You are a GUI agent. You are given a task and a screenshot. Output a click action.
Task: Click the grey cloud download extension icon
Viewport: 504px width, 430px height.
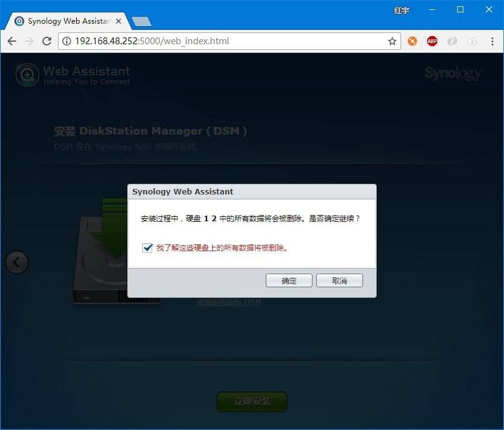[472, 41]
